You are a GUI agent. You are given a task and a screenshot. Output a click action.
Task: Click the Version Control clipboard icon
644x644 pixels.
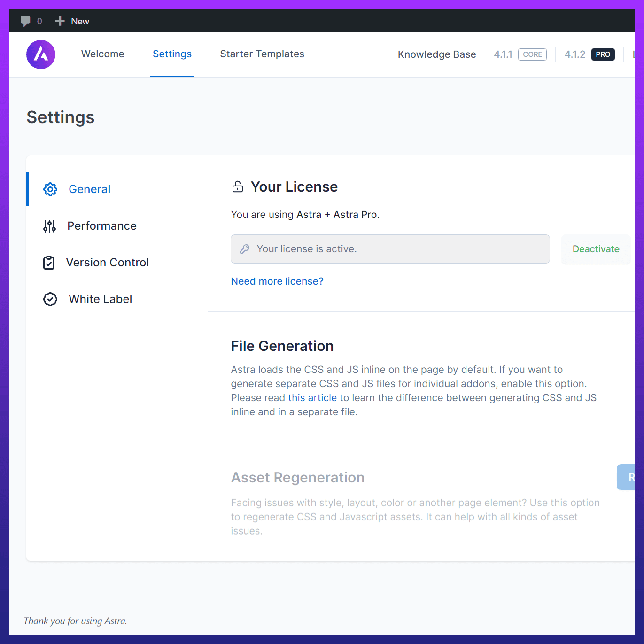49,263
